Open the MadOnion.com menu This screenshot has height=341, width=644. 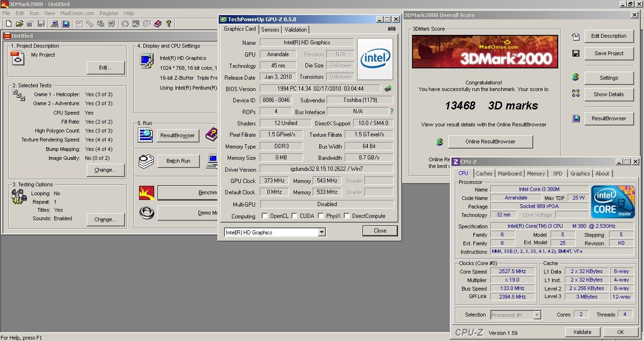77,13
